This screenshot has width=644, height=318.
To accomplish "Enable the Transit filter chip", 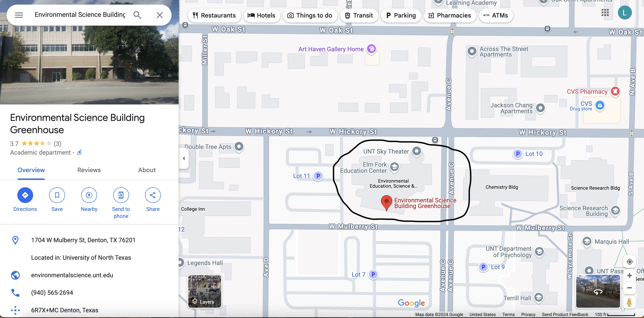I will click(x=359, y=15).
